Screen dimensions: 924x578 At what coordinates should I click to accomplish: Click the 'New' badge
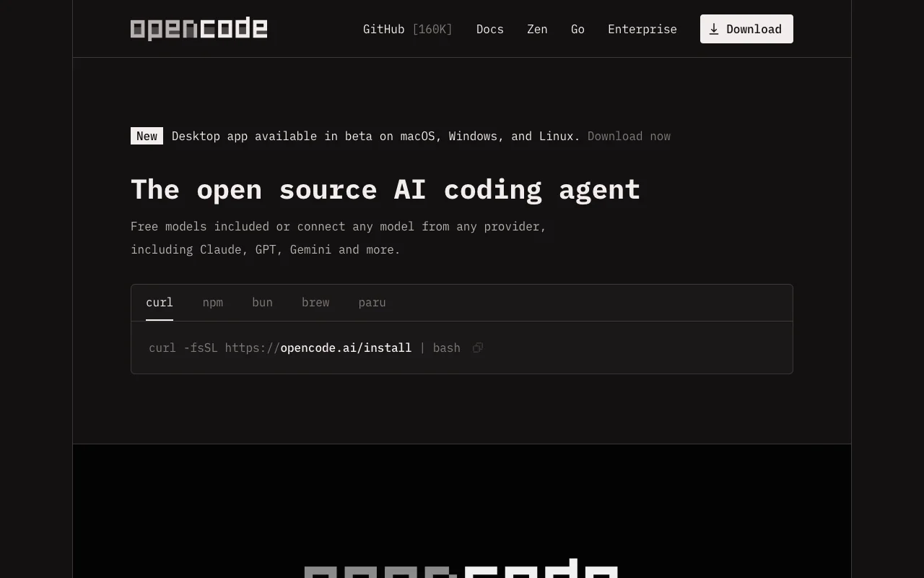pos(147,136)
